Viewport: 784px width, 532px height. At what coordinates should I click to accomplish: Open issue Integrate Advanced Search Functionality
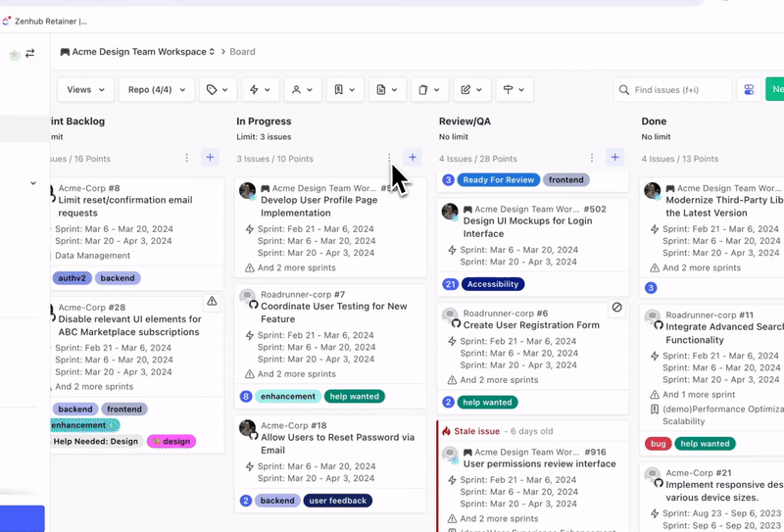click(x=724, y=333)
